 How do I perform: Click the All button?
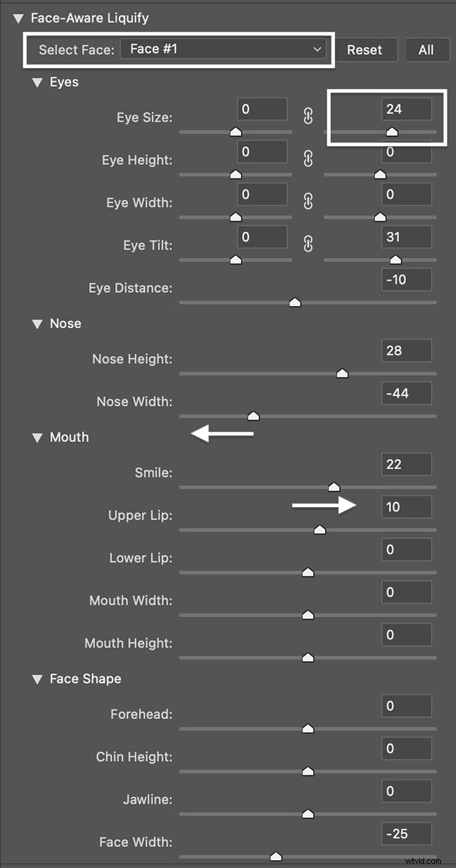tap(427, 49)
